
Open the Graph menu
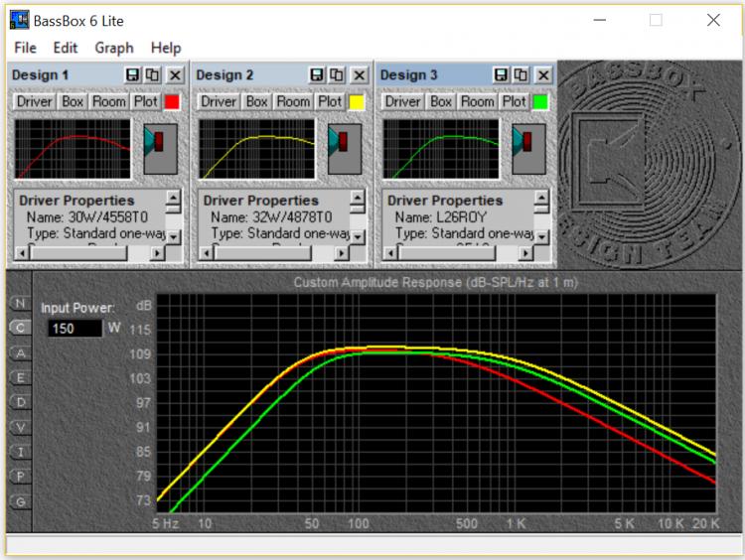point(114,48)
